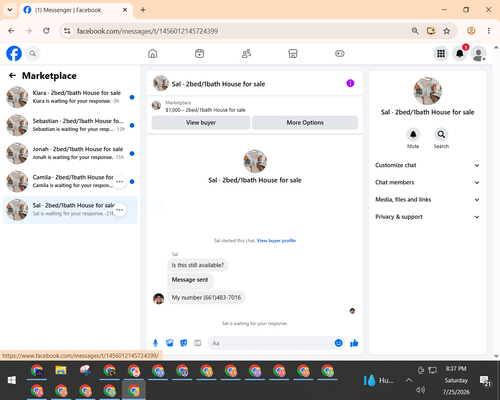Open the account profile avatar menu
This screenshot has width=500, height=400.
pos(478,53)
